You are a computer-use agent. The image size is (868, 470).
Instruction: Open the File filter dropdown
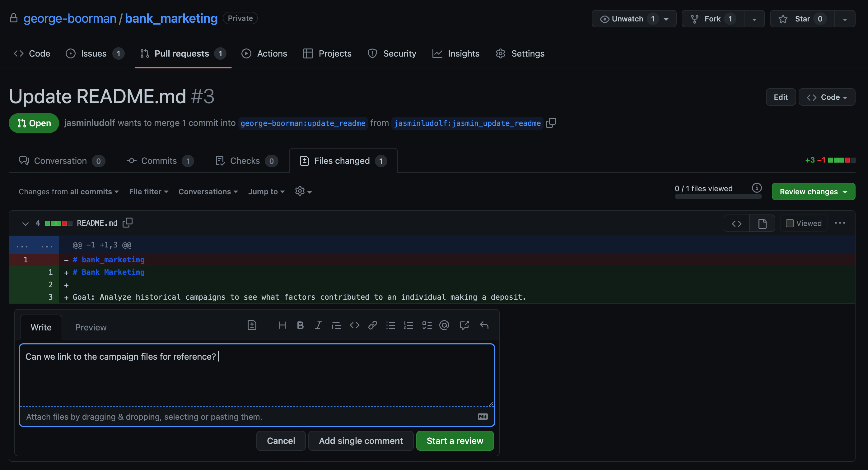coord(149,191)
